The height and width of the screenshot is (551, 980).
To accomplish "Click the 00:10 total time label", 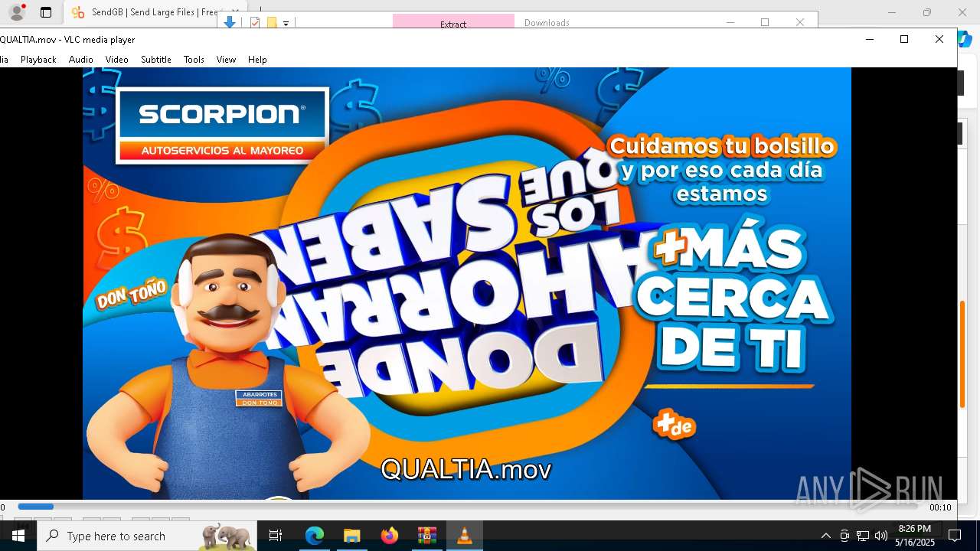I will click(940, 507).
